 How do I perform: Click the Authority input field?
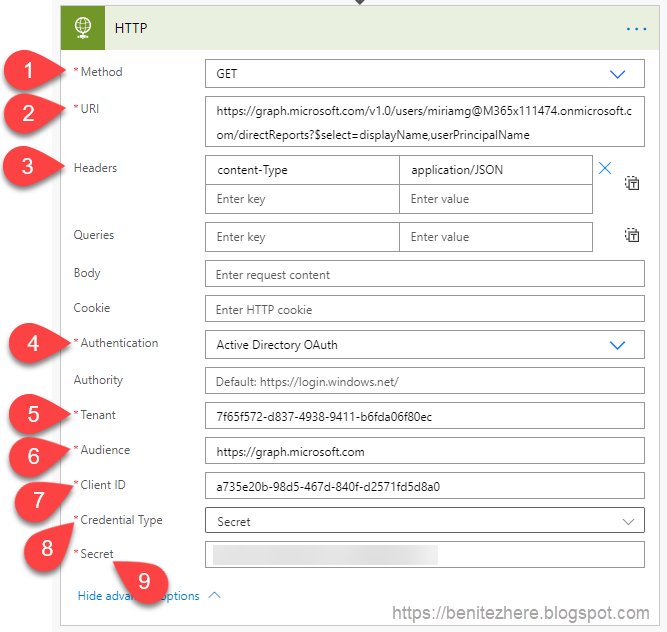[x=425, y=381]
